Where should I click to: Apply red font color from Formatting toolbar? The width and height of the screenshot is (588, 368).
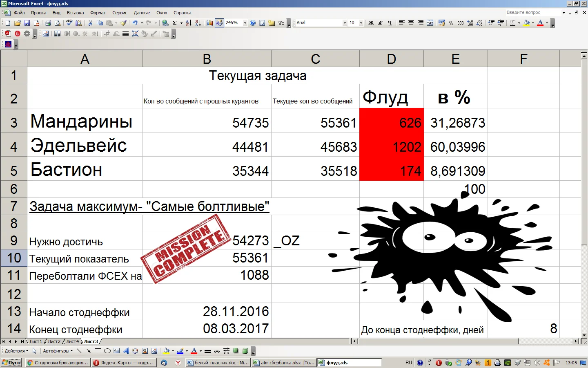[540, 23]
